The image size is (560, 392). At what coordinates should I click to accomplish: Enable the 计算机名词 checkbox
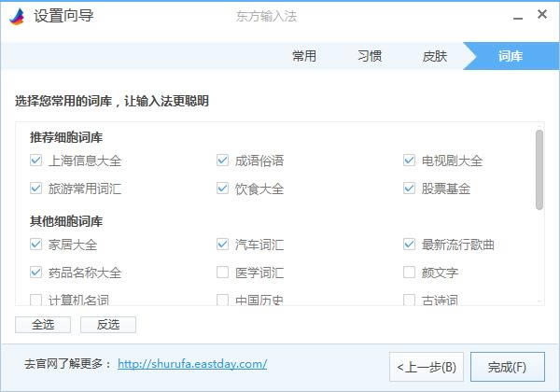click(x=35, y=300)
